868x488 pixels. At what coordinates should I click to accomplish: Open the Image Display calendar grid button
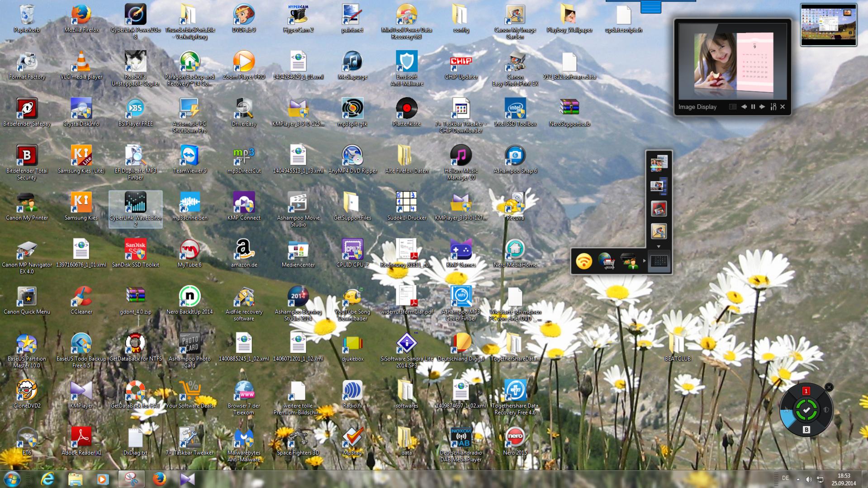[733, 107]
